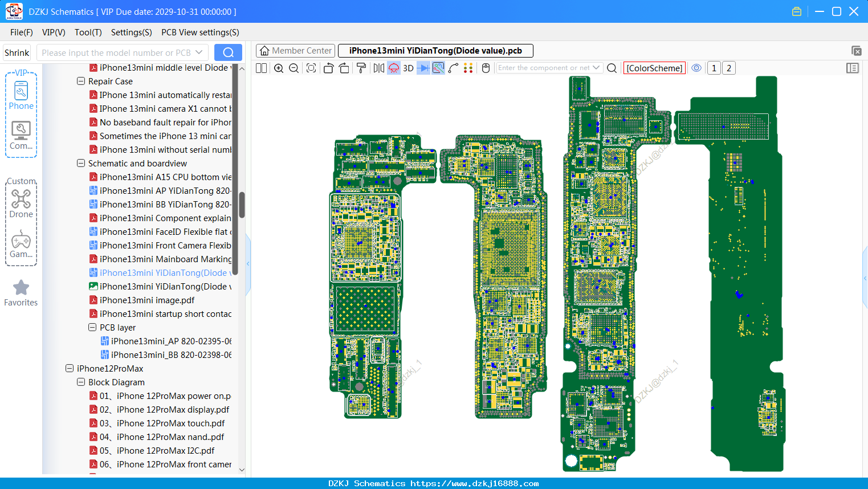Click the tree scrollbar up arrow

coord(242,68)
